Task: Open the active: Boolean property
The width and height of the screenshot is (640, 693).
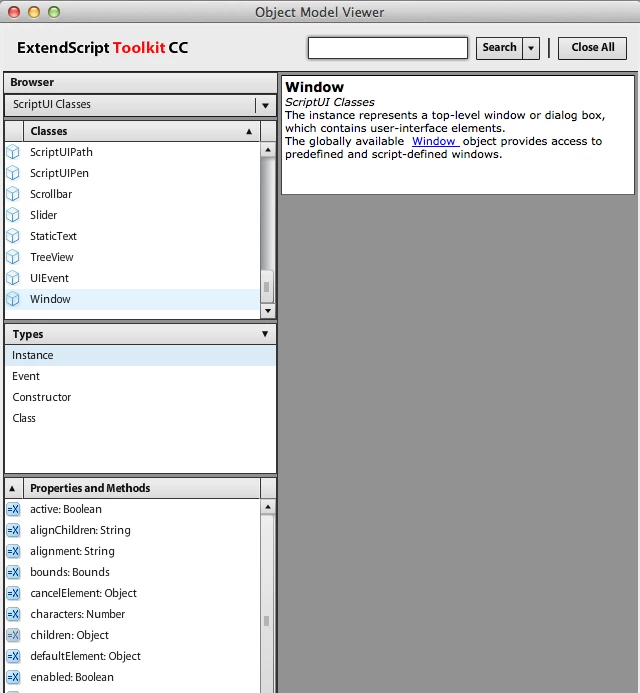Action: pos(133,509)
